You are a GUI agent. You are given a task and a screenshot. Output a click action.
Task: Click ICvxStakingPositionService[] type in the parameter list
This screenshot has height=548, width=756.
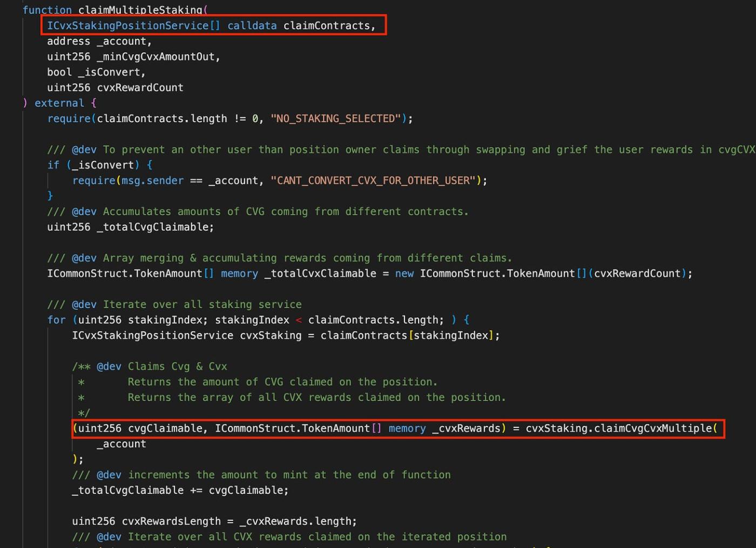[x=133, y=25]
